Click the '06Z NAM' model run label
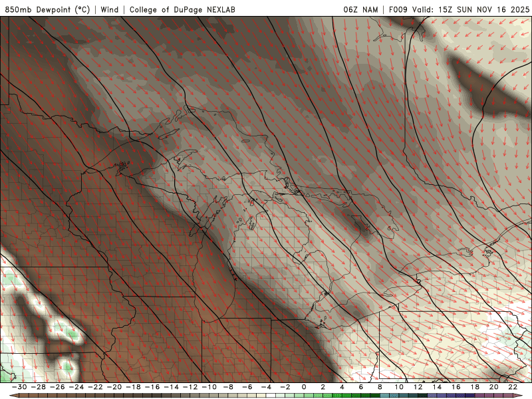Image resolution: width=532 pixels, height=399 pixels. [360, 10]
